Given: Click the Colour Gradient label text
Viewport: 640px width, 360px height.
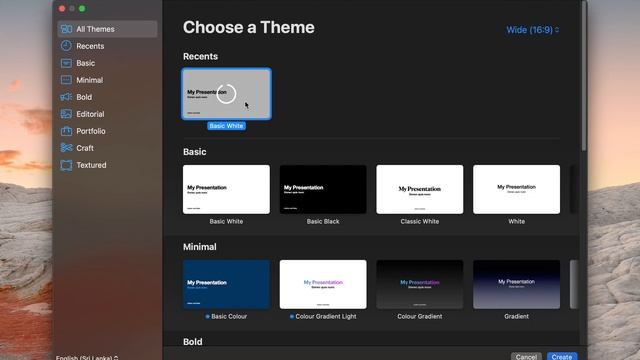Looking at the screenshot, I should pyautogui.click(x=420, y=316).
